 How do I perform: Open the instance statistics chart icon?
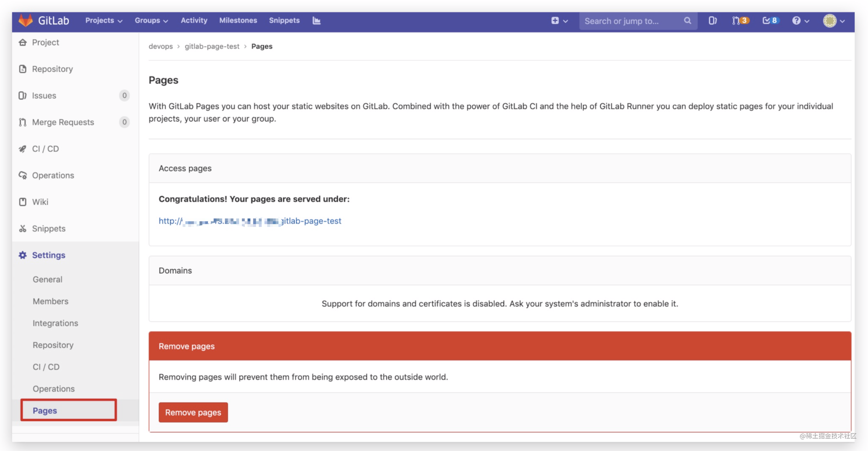tap(317, 20)
